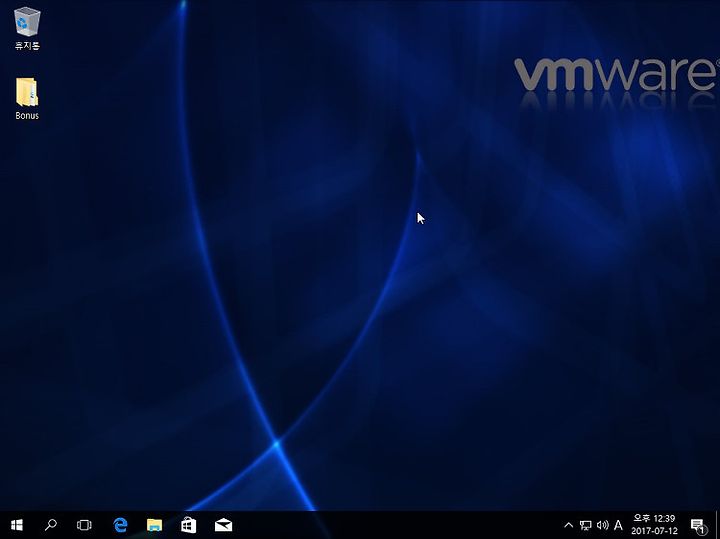The height and width of the screenshot is (539, 720).
Task: Open Task View from taskbar
Action: (84, 525)
